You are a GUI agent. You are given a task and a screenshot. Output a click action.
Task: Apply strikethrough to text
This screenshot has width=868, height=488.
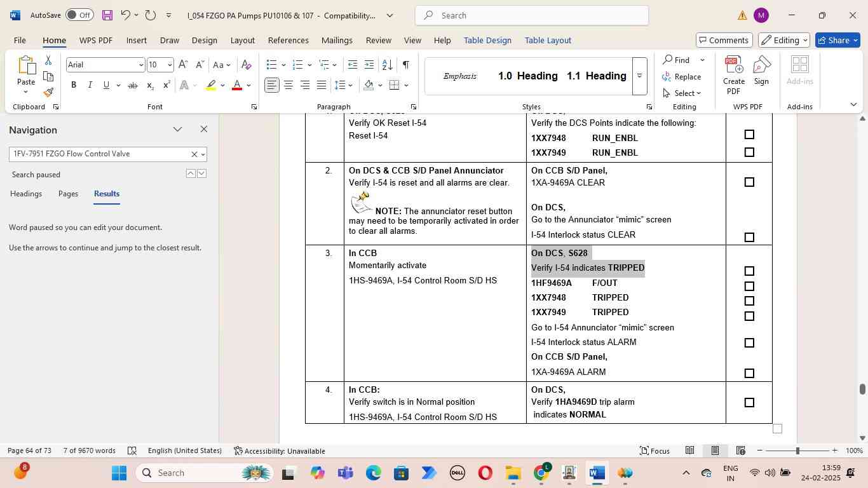click(x=133, y=85)
